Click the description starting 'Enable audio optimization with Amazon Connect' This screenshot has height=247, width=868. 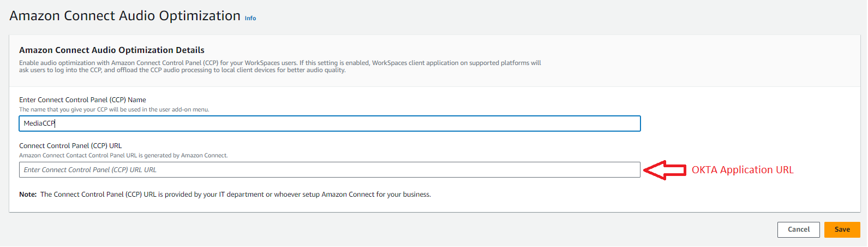click(x=280, y=67)
